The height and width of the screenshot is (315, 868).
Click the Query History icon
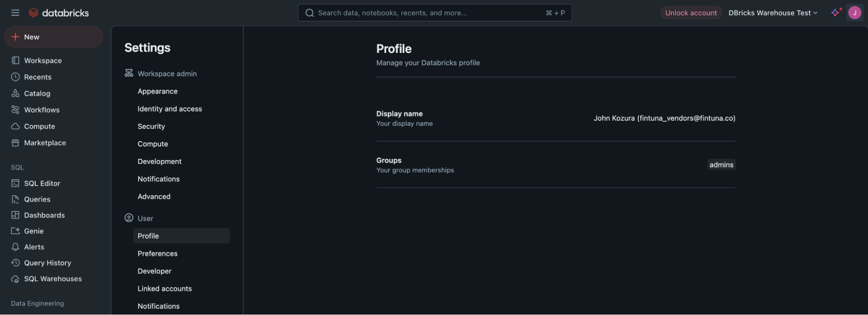point(15,262)
